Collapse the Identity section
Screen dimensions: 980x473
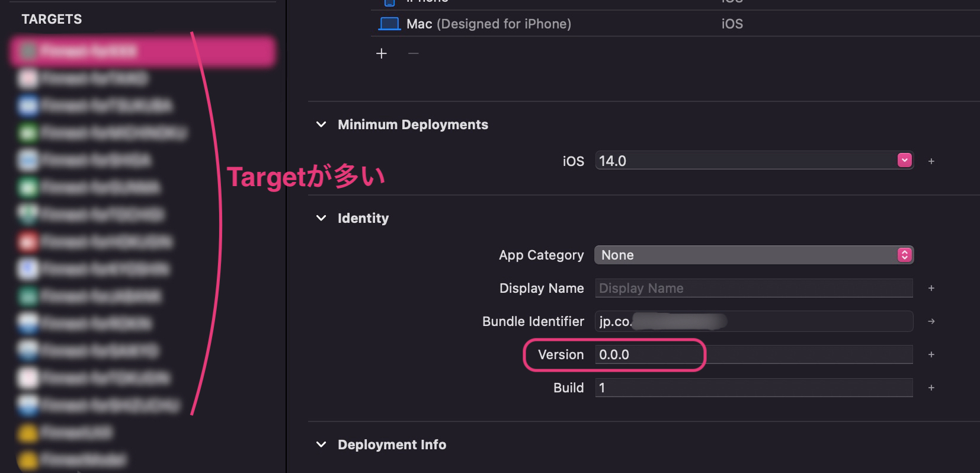(321, 218)
